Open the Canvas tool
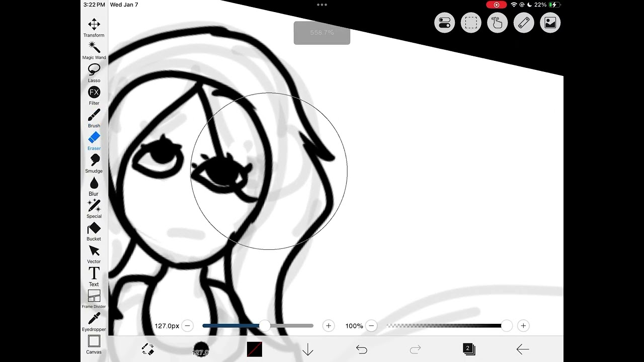The width and height of the screenshot is (644, 362). tap(94, 344)
